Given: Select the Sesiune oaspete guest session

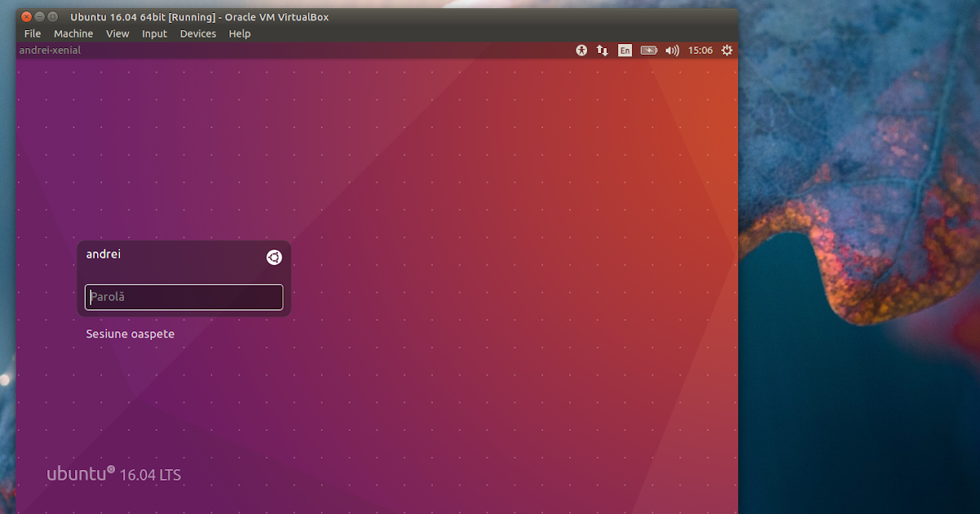Looking at the screenshot, I should [x=131, y=334].
